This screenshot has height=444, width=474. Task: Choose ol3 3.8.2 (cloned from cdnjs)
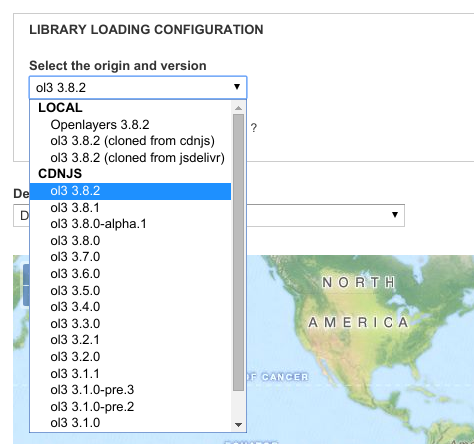tap(130, 141)
